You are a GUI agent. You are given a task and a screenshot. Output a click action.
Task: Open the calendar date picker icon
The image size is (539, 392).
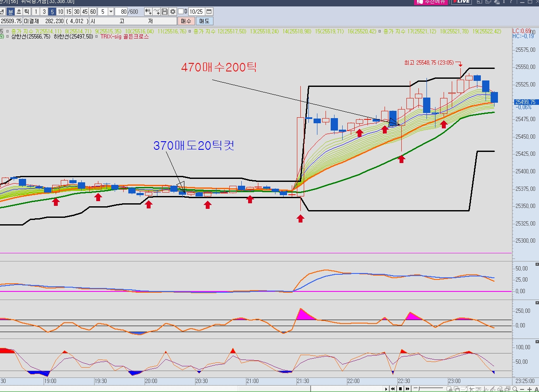click(210, 12)
